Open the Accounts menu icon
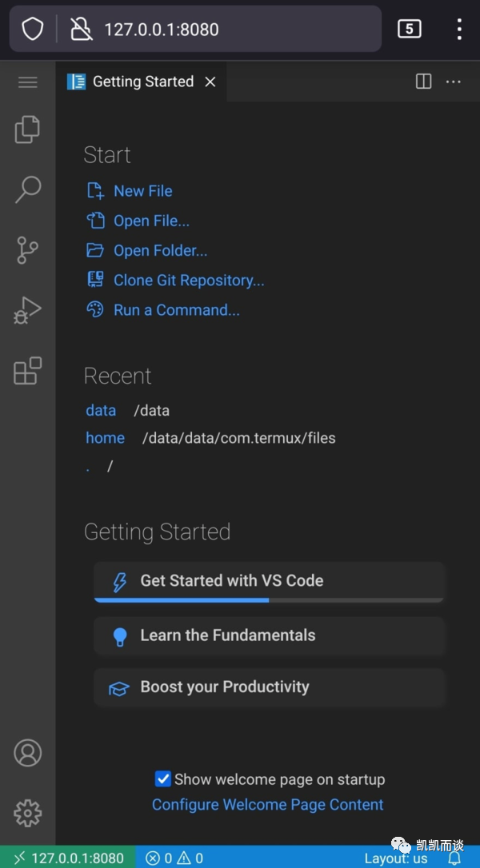Screen dimensions: 480x868 (x=28, y=753)
